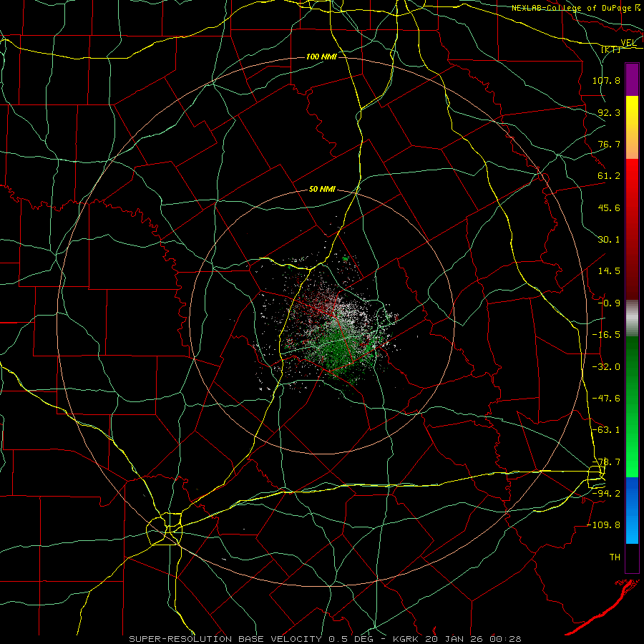The height and width of the screenshot is (644, 644).
Task: Pick the gray near-zero segment of the velocity scale
Action: coord(632,318)
